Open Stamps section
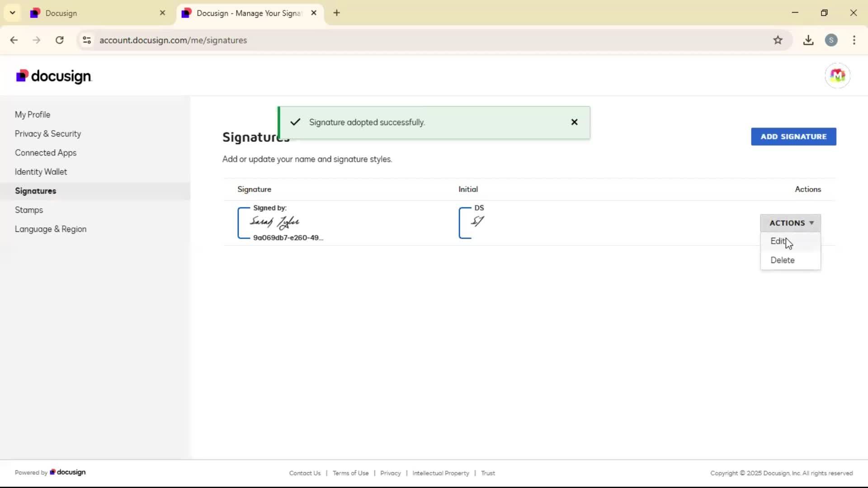 [x=29, y=210]
